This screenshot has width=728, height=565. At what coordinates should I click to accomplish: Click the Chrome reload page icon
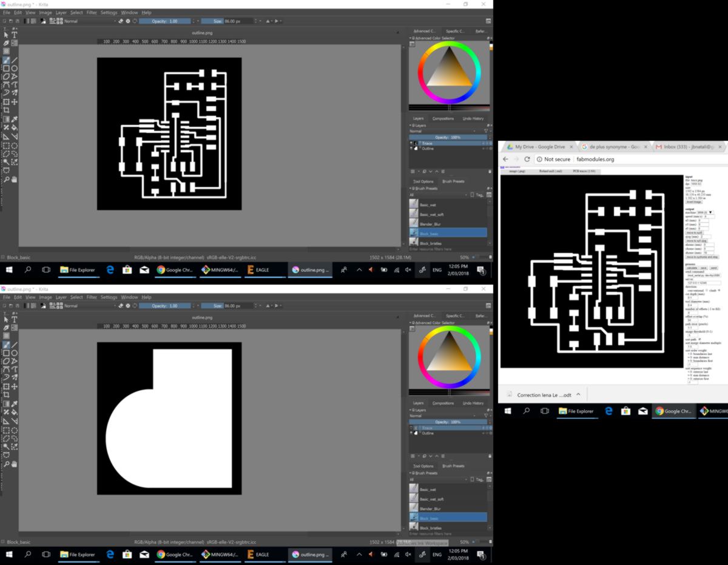pos(527,159)
